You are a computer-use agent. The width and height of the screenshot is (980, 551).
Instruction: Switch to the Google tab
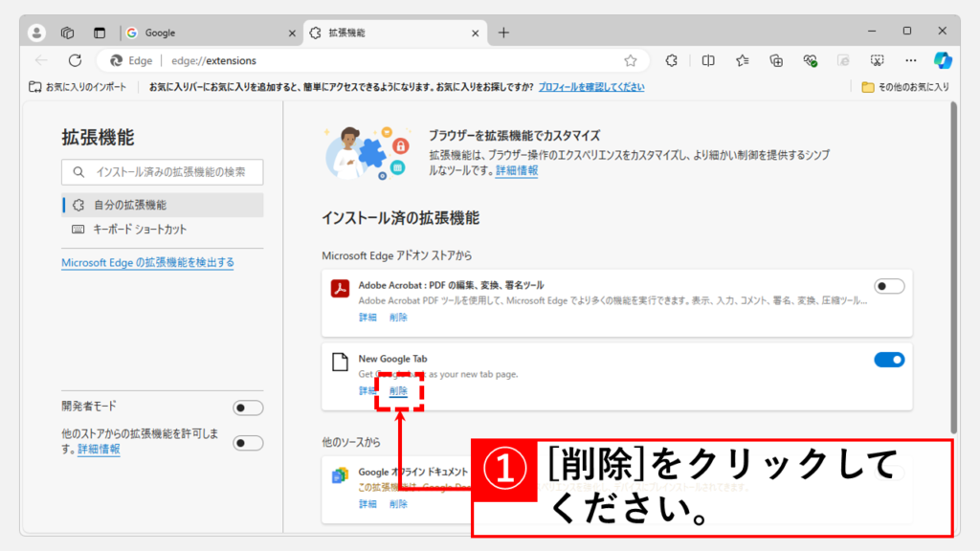211,33
